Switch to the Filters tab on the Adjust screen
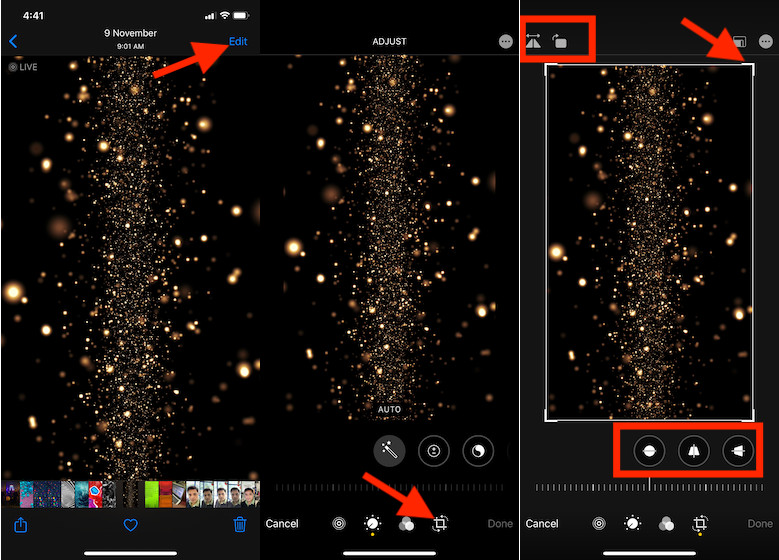Screen dimensions: 779x560 406,523
